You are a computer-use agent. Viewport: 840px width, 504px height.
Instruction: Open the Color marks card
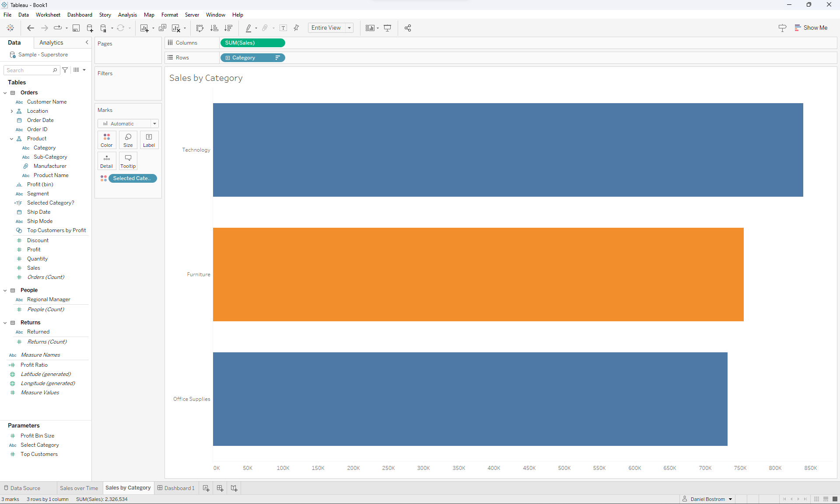click(x=107, y=140)
